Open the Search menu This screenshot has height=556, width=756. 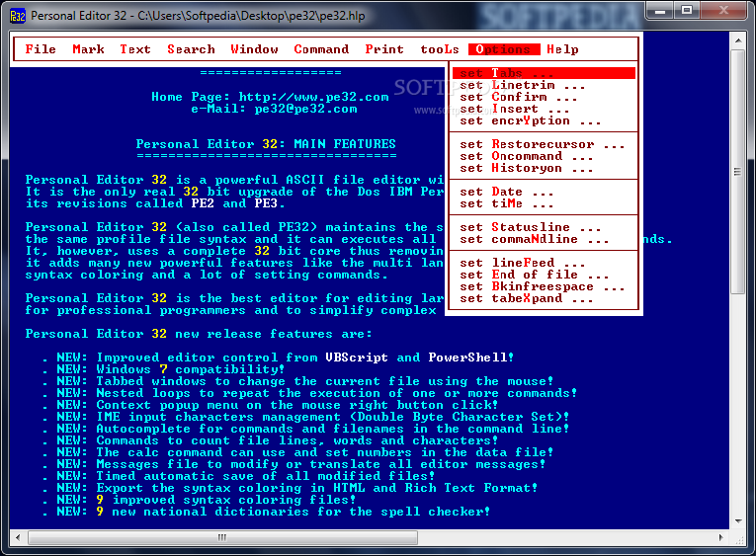point(191,49)
